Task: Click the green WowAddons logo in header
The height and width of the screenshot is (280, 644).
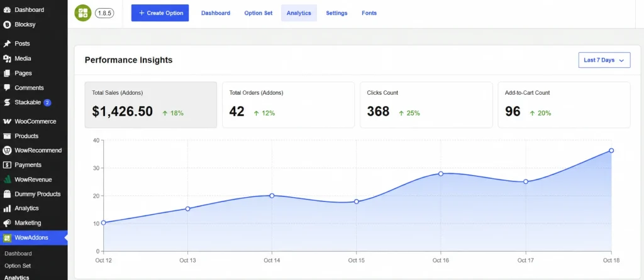Action: [83, 13]
